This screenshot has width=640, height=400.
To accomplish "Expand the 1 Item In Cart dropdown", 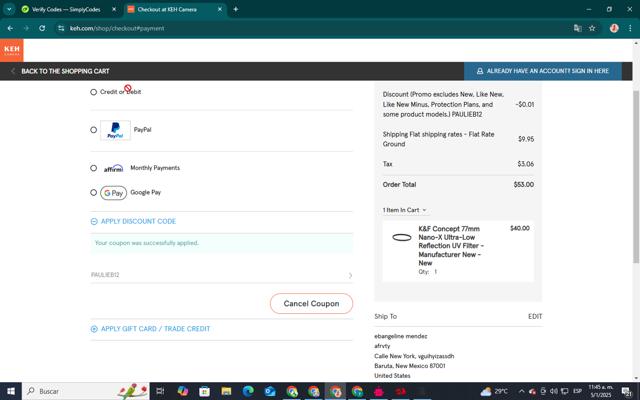I will click(404, 210).
